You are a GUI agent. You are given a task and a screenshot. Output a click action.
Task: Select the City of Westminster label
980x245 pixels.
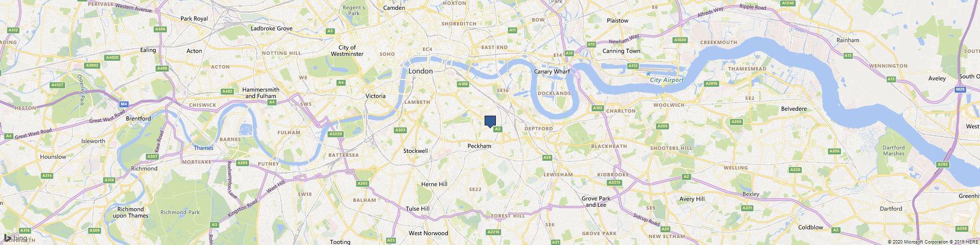click(x=347, y=50)
